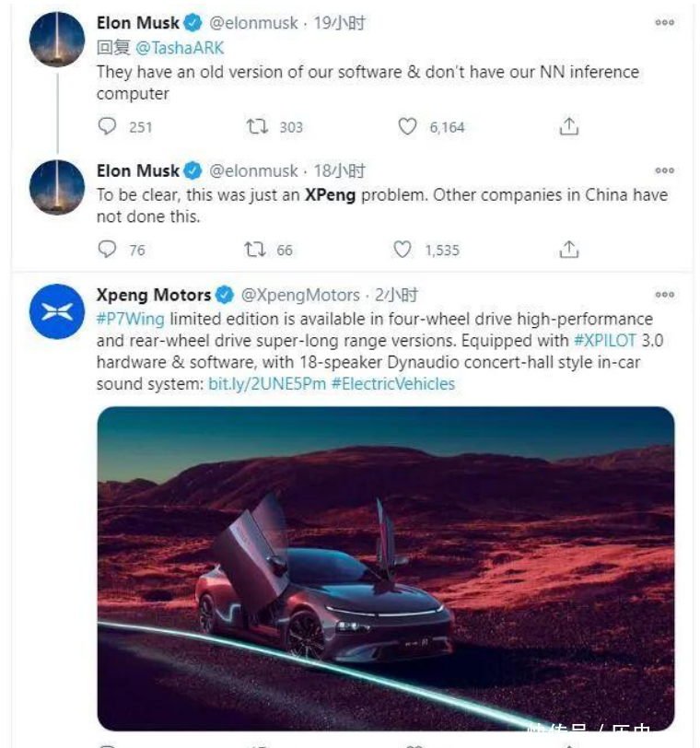
Task: Click the #ElectricVehicles hashtag
Action: pyautogui.click(x=393, y=383)
